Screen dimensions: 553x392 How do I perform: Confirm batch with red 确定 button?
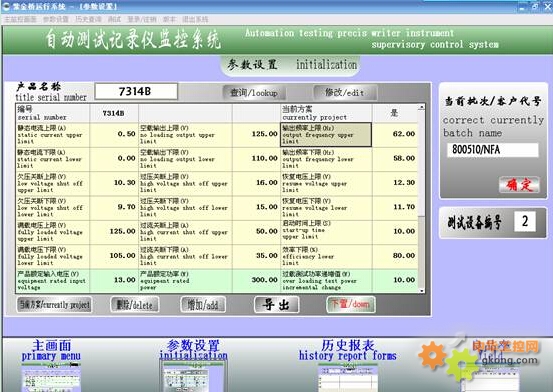[x=519, y=185]
